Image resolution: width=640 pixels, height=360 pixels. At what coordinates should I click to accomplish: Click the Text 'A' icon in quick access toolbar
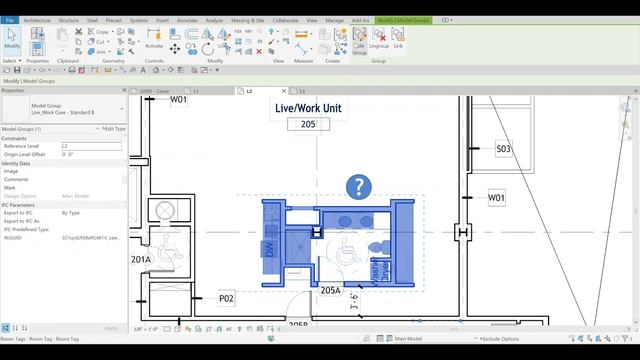pos(143,70)
